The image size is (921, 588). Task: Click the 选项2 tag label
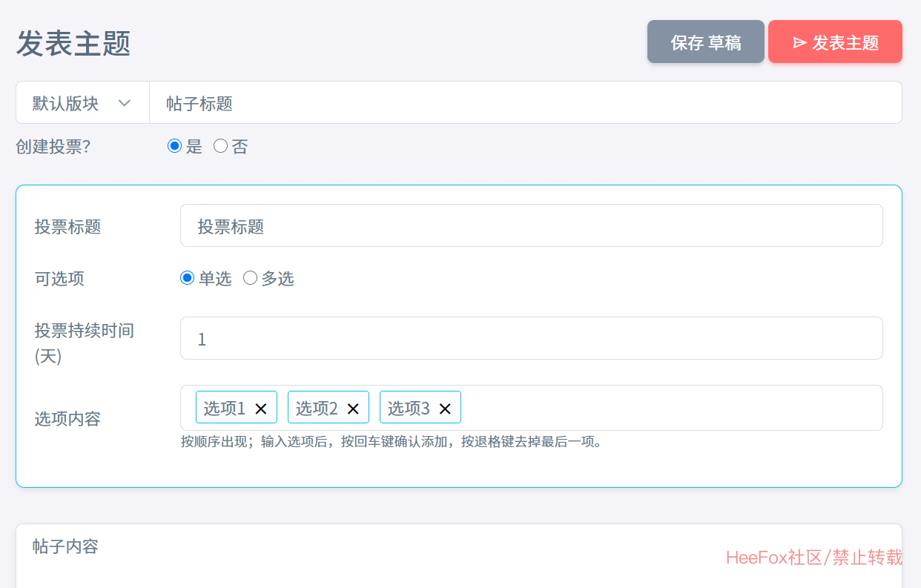coord(317,409)
